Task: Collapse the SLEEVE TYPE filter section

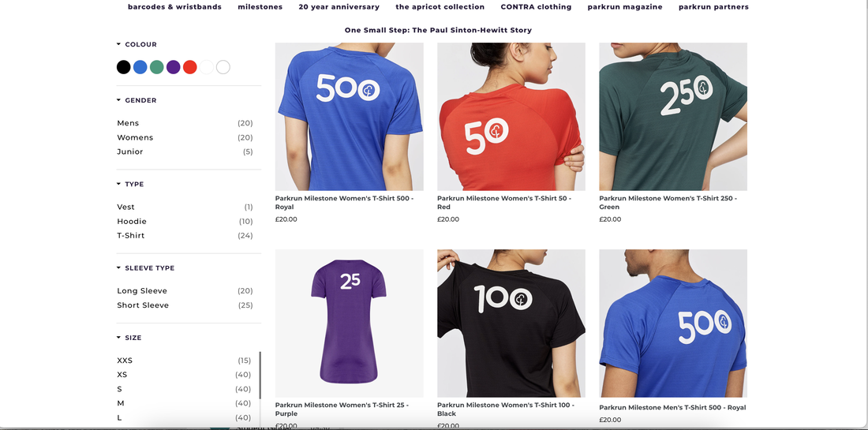Action: coord(118,267)
